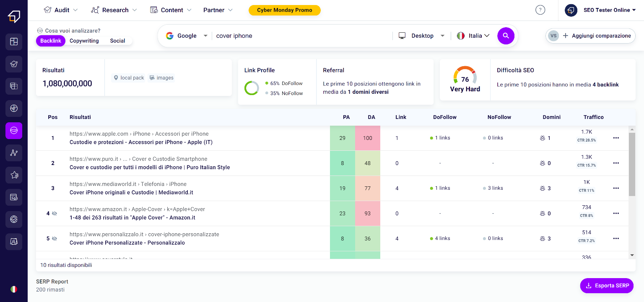The image size is (644, 302).
Task: Open three-dots menu for puro.it row
Action: [616, 163]
